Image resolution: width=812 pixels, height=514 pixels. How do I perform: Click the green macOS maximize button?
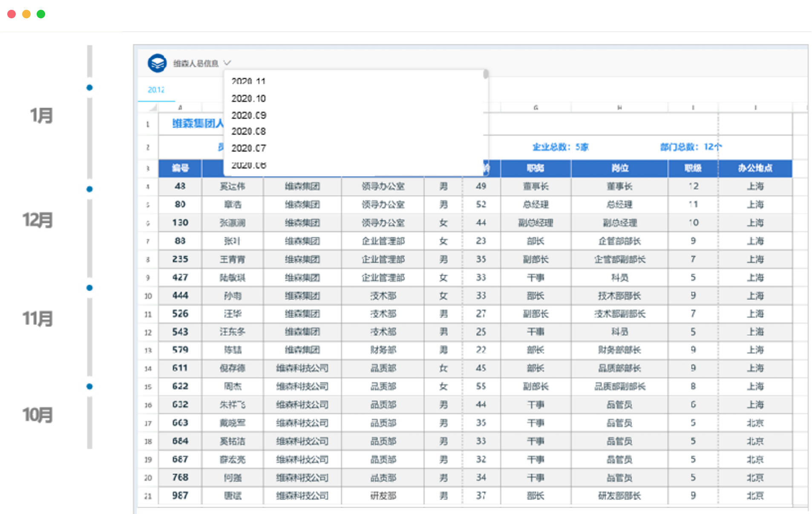[41, 14]
